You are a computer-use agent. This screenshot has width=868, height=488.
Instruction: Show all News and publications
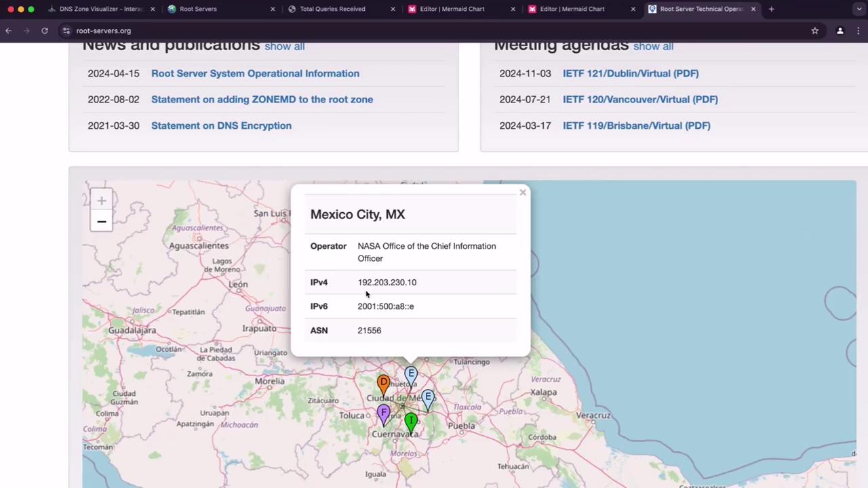[284, 46]
